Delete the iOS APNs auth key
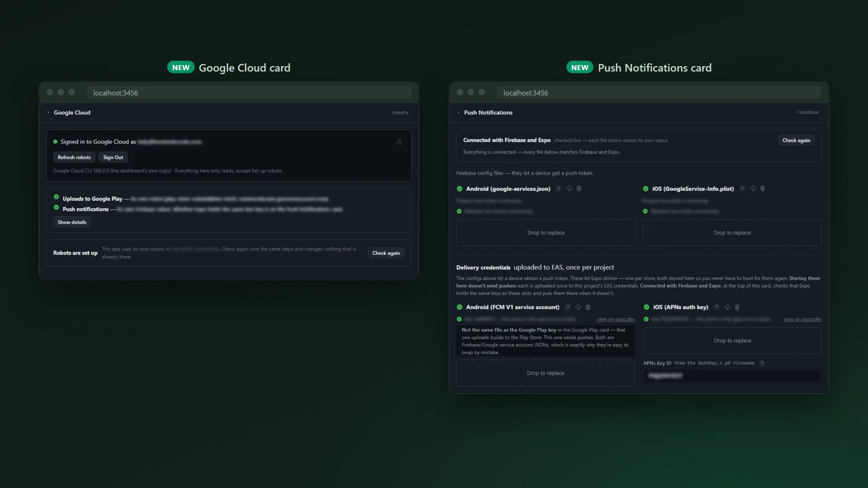 pyautogui.click(x=737, y=307)
